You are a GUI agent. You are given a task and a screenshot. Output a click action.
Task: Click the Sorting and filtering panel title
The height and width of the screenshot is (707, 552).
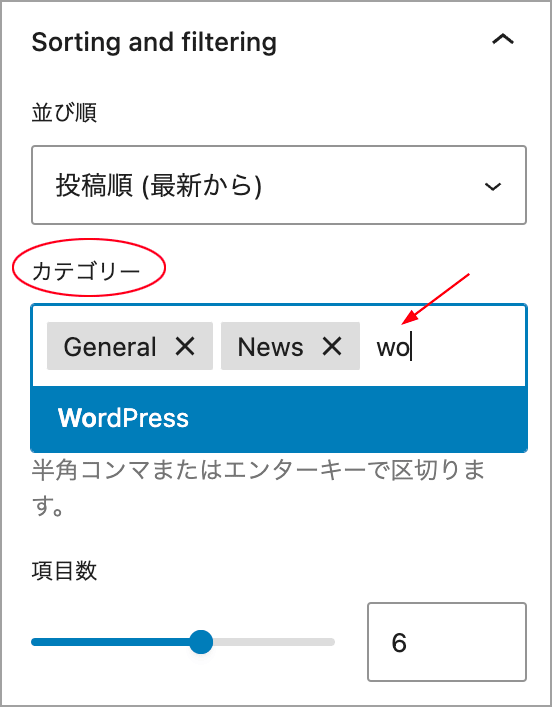tap(154, 42)
